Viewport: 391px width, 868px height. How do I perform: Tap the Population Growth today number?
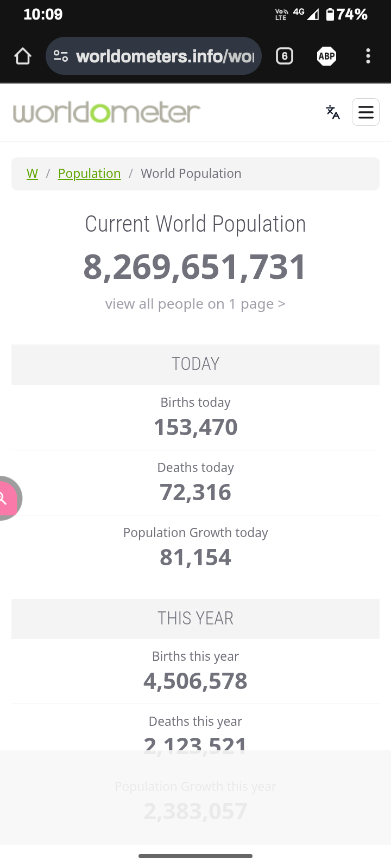tap(195, 558)
